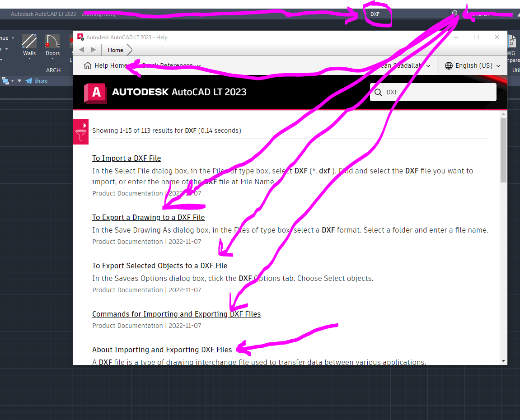Screen dimensions: 520x420
Task: Click the back navigation arrow in Help window
Action: [82, 50]
